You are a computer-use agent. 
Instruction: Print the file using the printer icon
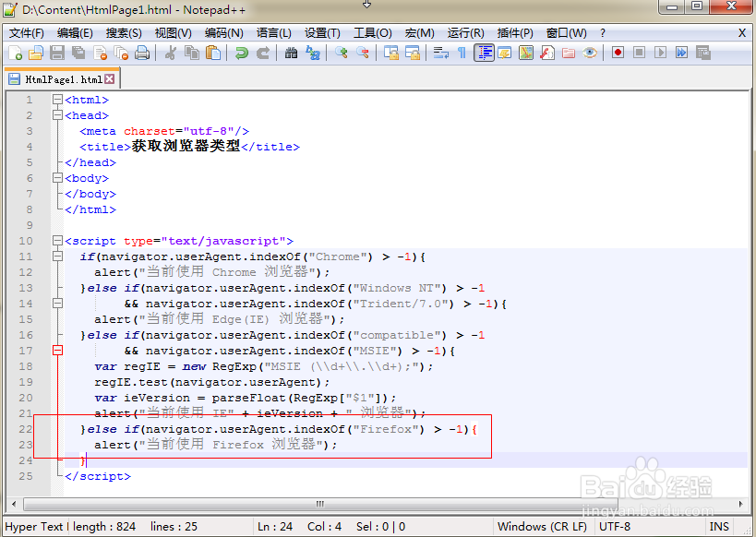[142, 53]
